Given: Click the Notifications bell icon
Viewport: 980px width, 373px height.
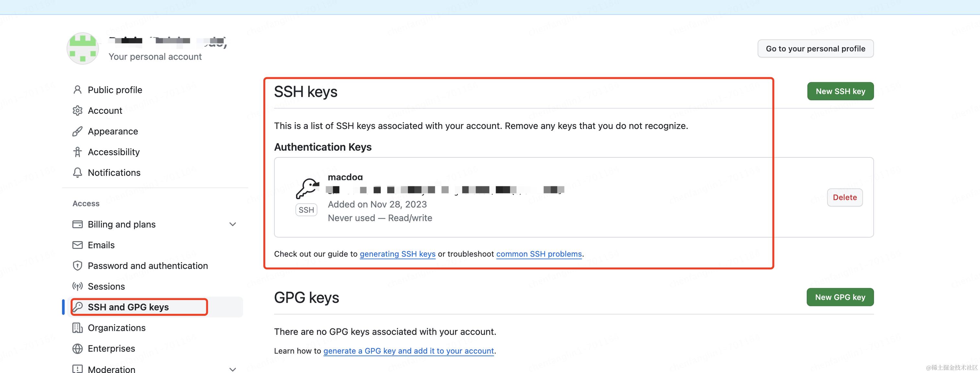Looking at the screenshot, I should 77,173.
